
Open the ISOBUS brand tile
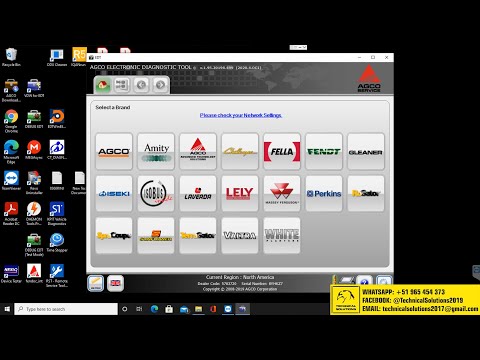click(156, 194)
